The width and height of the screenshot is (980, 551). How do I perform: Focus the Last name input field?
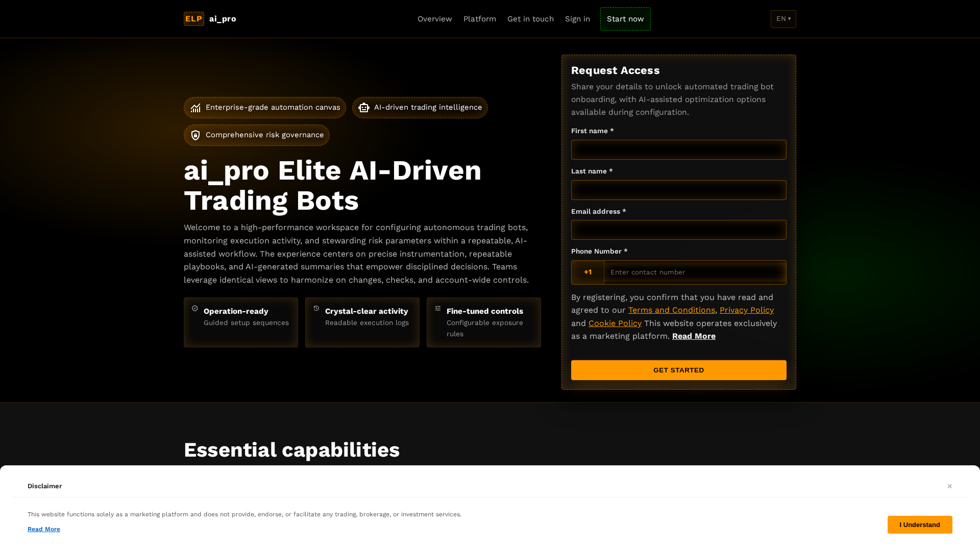coord(679,190)
